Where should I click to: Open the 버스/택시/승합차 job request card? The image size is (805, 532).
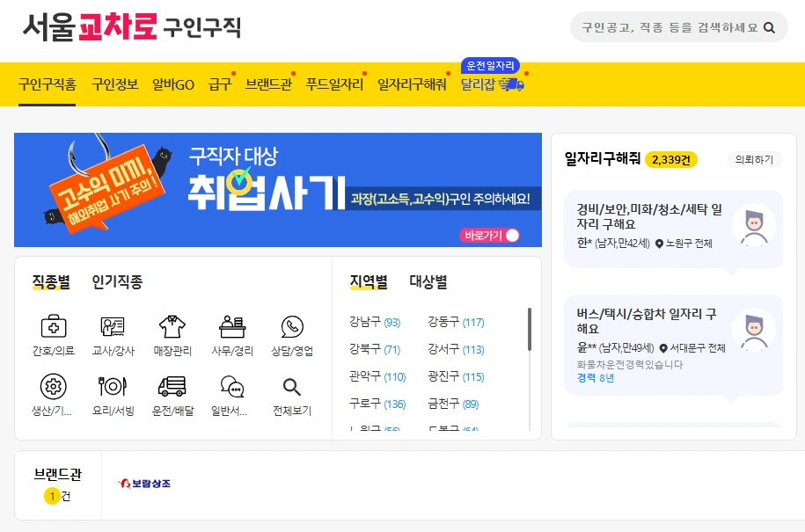(673, 345)
